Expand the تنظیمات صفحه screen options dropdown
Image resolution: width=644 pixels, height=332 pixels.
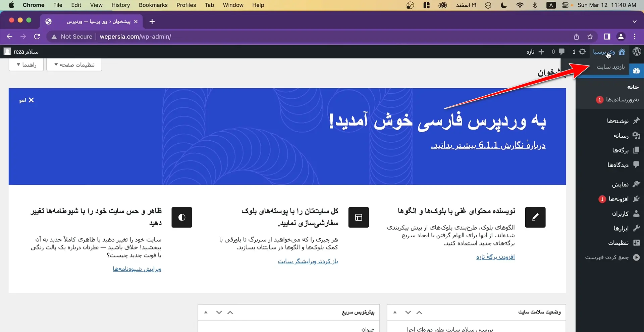(74, 65)
